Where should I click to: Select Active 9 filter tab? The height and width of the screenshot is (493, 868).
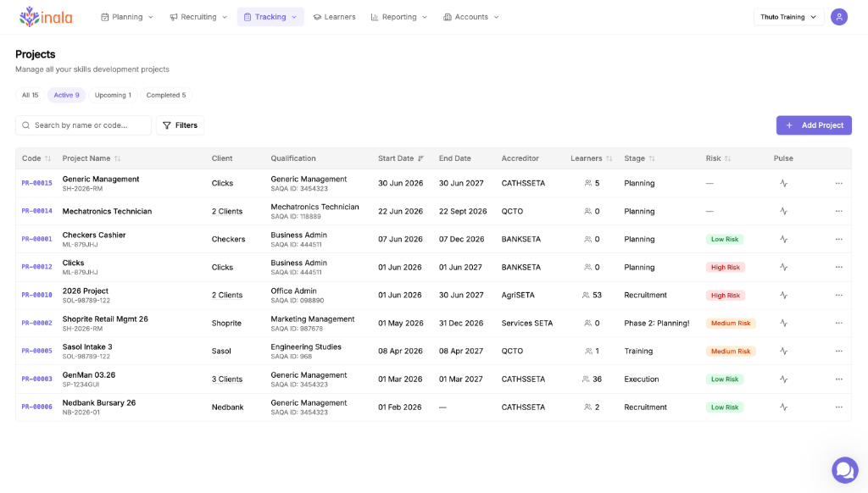(x=66, y=95)
